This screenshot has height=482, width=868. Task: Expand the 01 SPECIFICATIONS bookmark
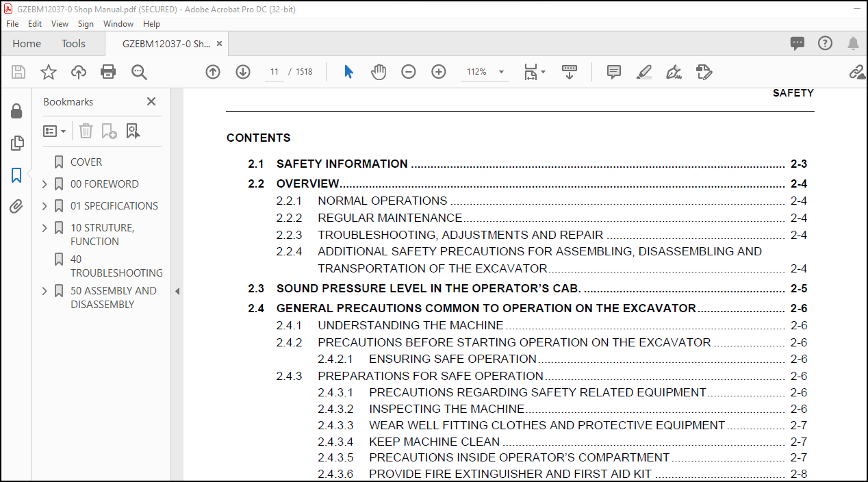point(44,206)
